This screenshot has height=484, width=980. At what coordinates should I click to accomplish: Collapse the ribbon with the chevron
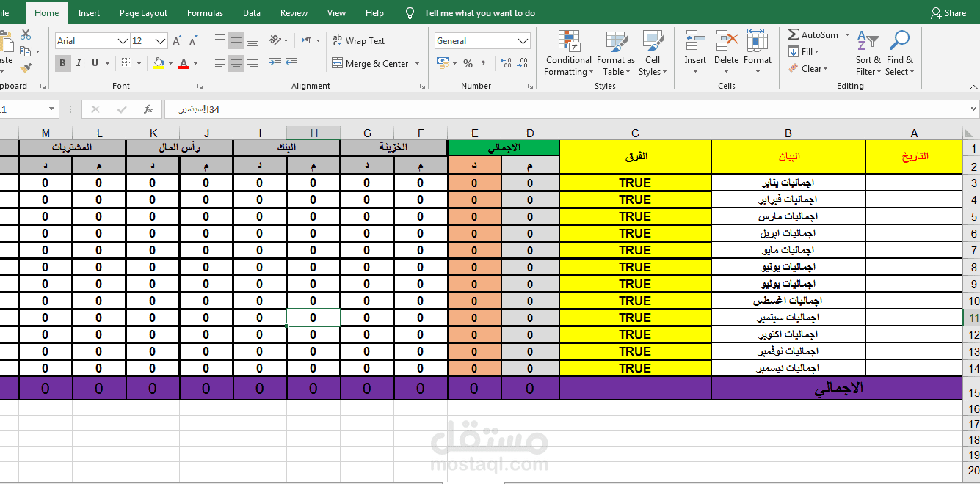click(973, 86)
